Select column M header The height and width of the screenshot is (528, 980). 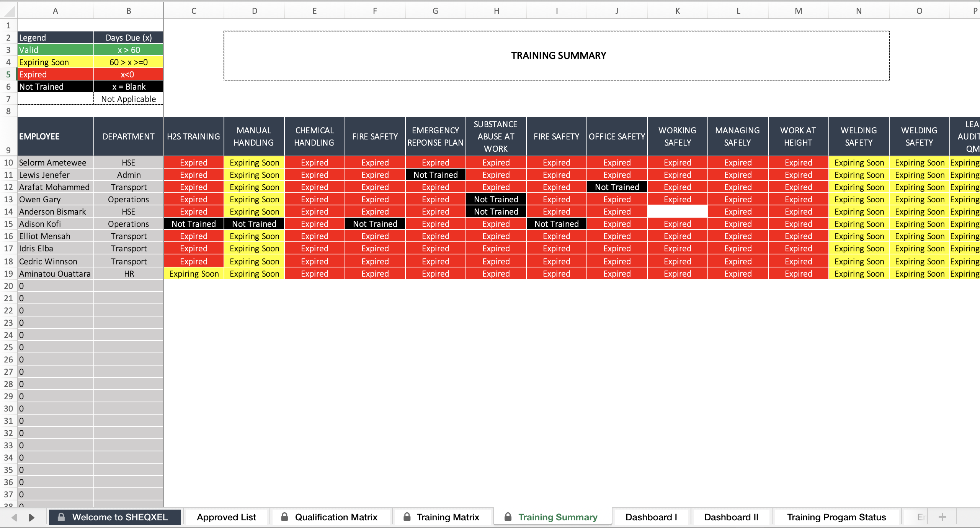point(798,11)
